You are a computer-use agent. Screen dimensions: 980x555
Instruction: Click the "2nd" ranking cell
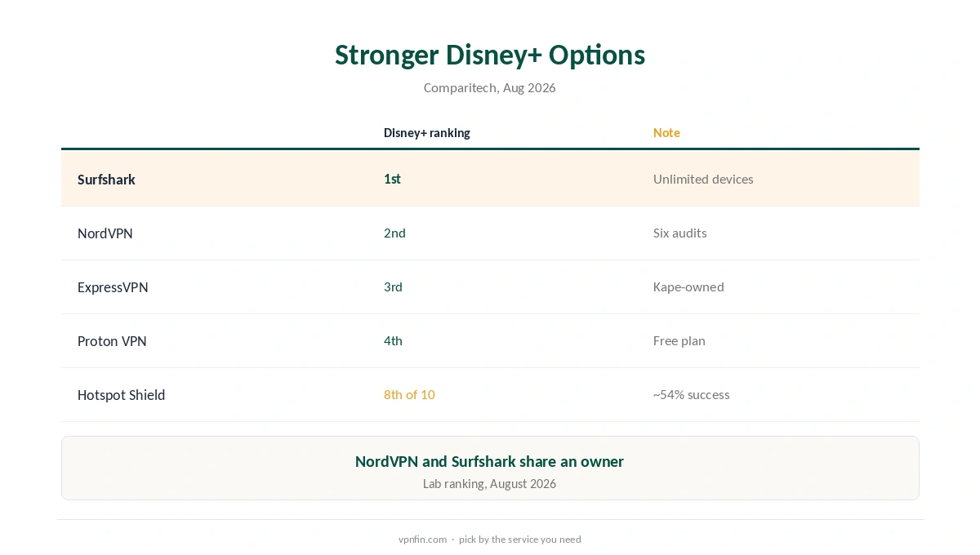point(394,233)
